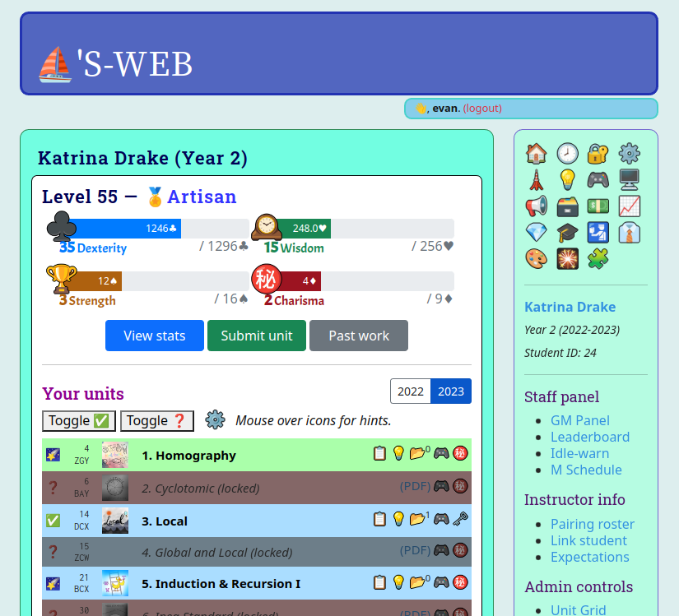Open the graduation cap icon
The width and height of the screenshot is (679, 616).
567,233
